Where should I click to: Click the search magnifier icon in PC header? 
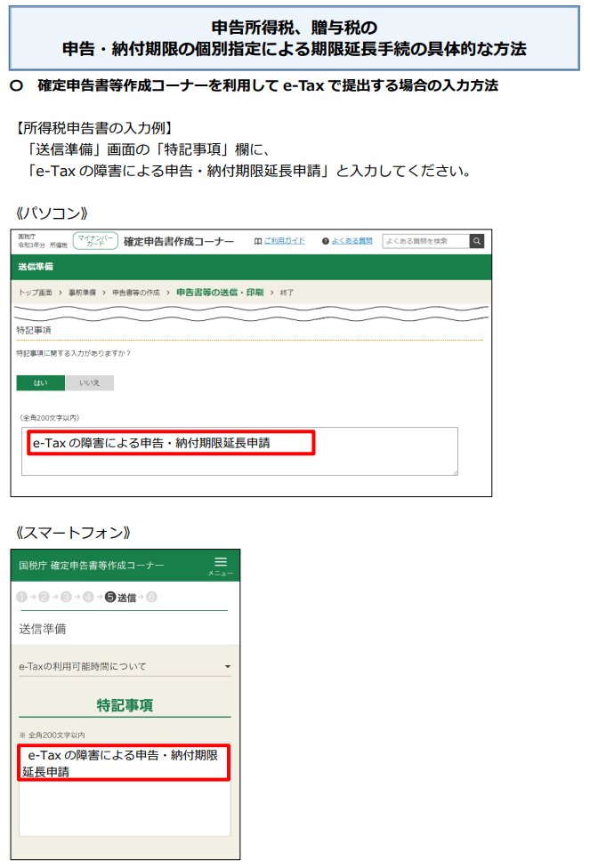click(476, 241)
